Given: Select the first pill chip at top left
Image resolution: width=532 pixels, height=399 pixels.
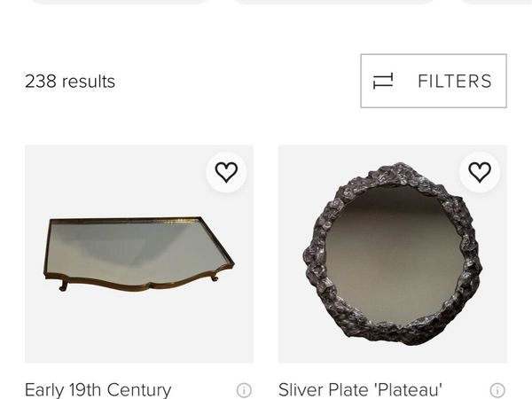Looking at the screenshot, I should [120, 2].
